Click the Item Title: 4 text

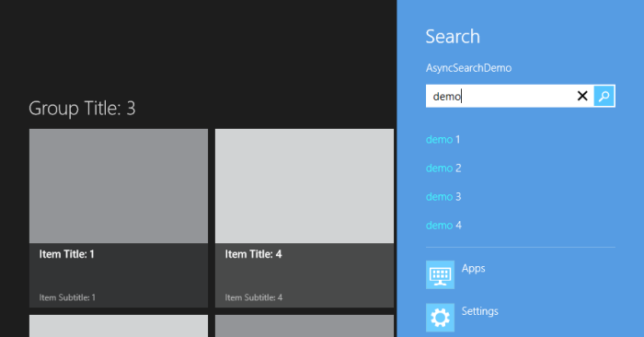253,254
